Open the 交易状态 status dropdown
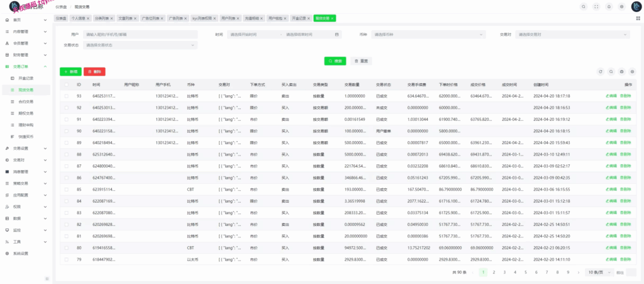The height and width of the screenshot is (284, 644). pos(140,45)
